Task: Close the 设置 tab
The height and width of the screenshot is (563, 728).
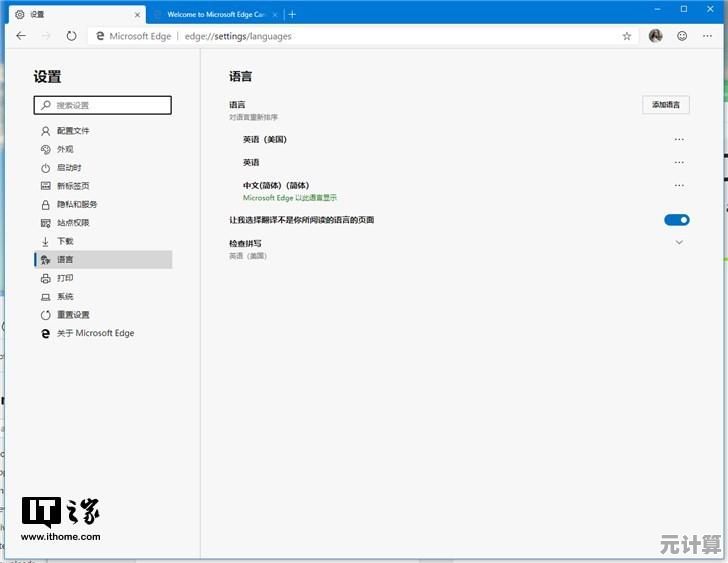Action: [x=137, y=15]
